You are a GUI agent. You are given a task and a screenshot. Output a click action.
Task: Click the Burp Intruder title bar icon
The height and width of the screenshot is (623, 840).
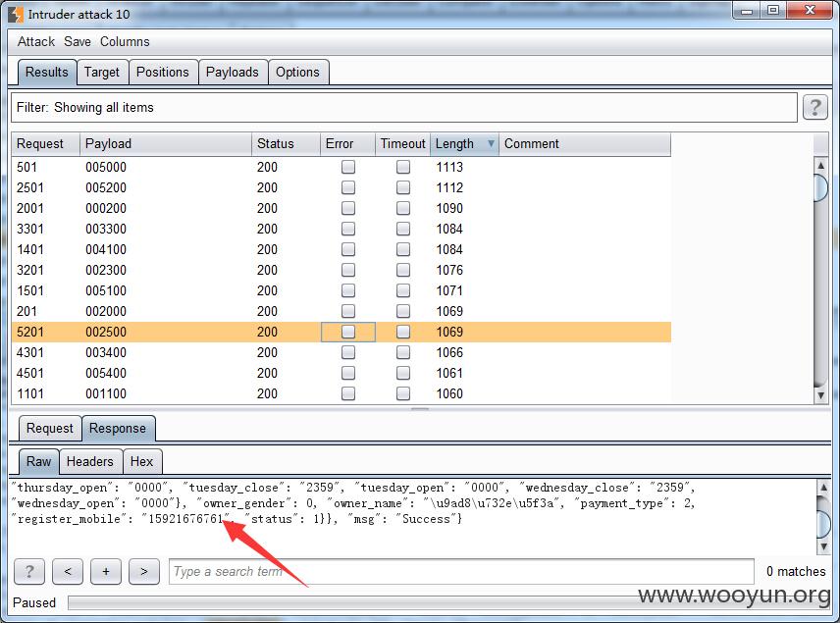tap(16, 14)
